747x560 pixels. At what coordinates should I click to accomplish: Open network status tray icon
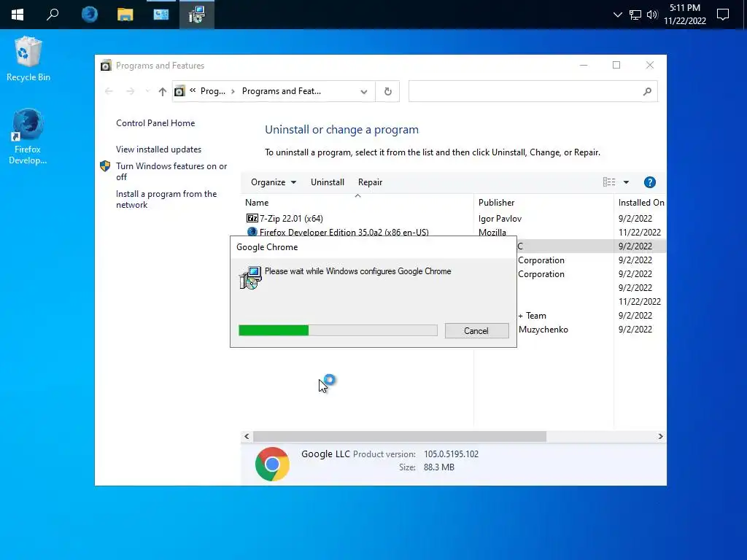tap(635, 15)
